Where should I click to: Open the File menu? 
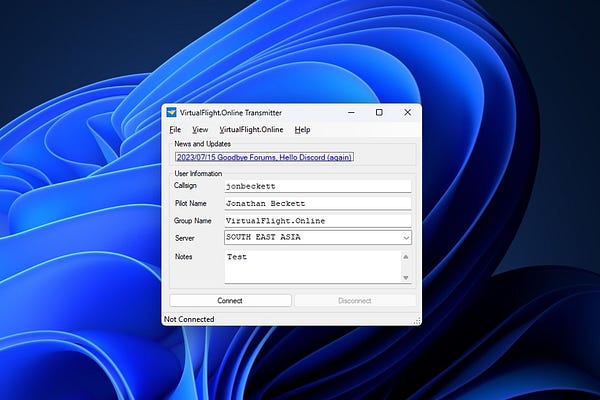175,130
